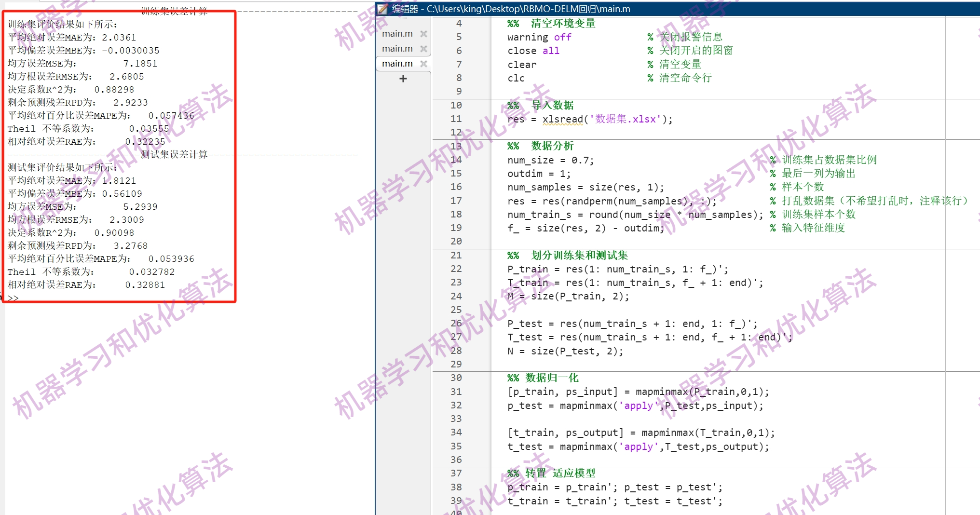Switch to the second main.m tab
980x515 pixels.
(x=397, y=48)
